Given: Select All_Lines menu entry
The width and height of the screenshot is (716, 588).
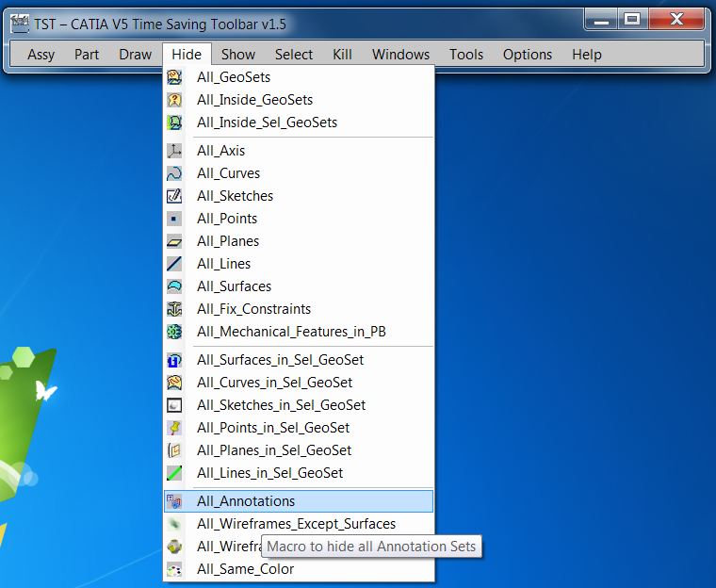Looking at the screenshot, I should (x=299, y=264).
